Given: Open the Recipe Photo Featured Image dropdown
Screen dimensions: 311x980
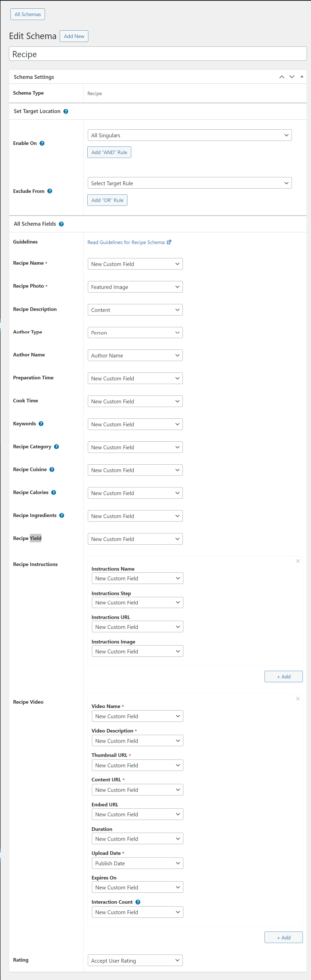Looking at the screenshot, I should pos(135,287).
